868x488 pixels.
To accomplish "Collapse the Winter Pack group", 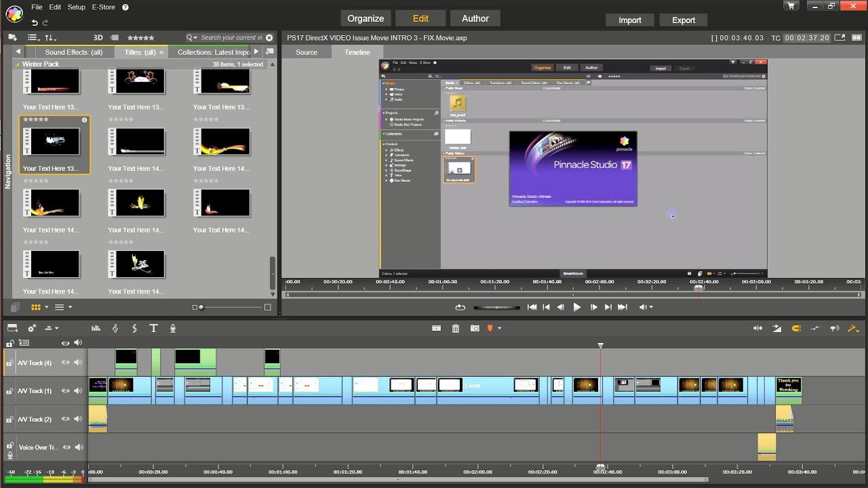I will (17, 64).
